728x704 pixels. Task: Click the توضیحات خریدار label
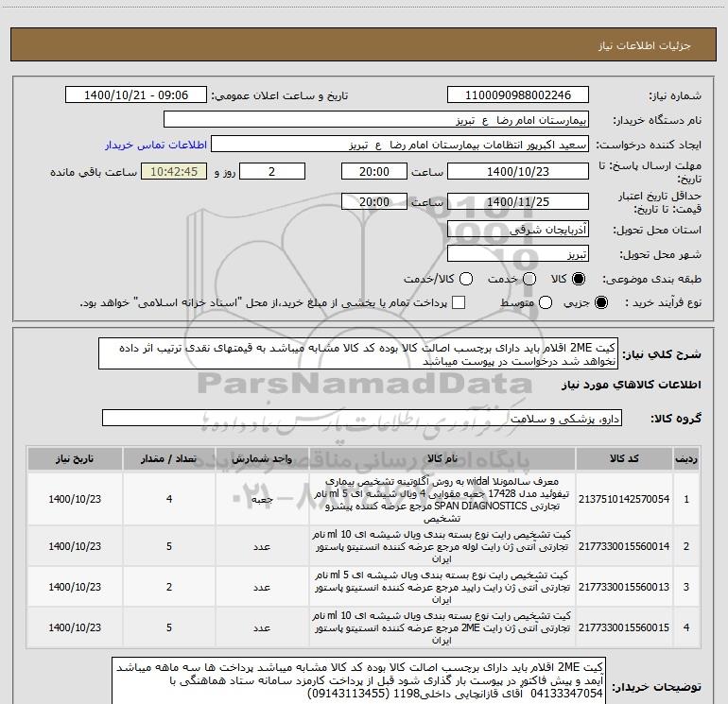coord(656,687)
